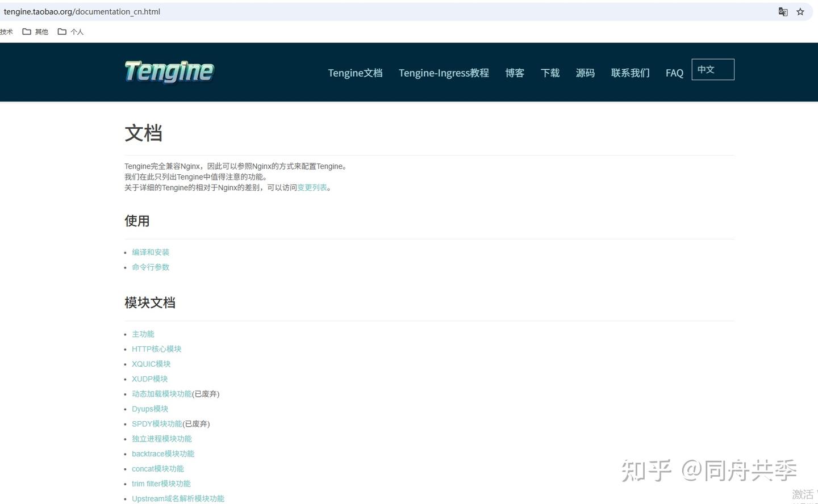818x504 pixels.
Task: Open the 动态加载模块功能 link
Action: point(162,394)
